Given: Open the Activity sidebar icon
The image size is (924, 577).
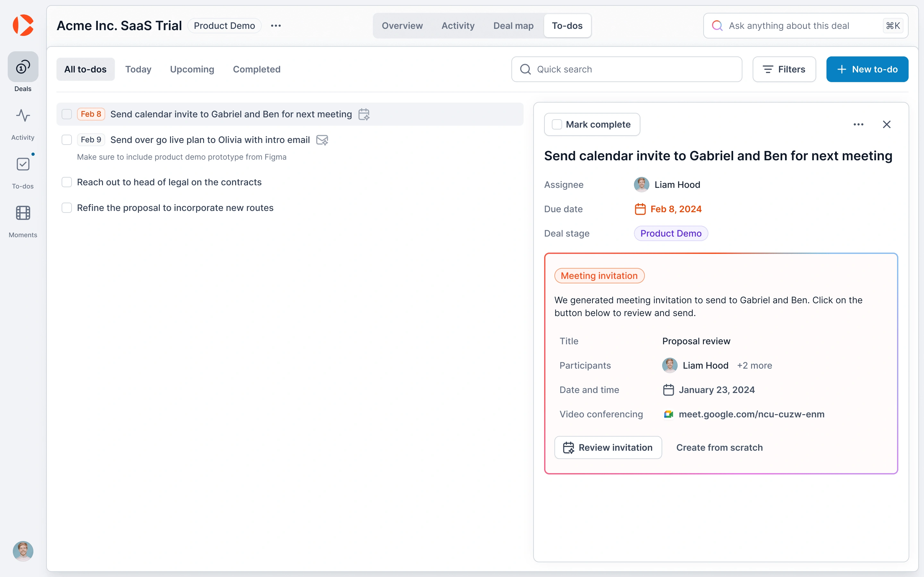Looking at the screenshot, I should pyautogui.click(x=23, y=116).
